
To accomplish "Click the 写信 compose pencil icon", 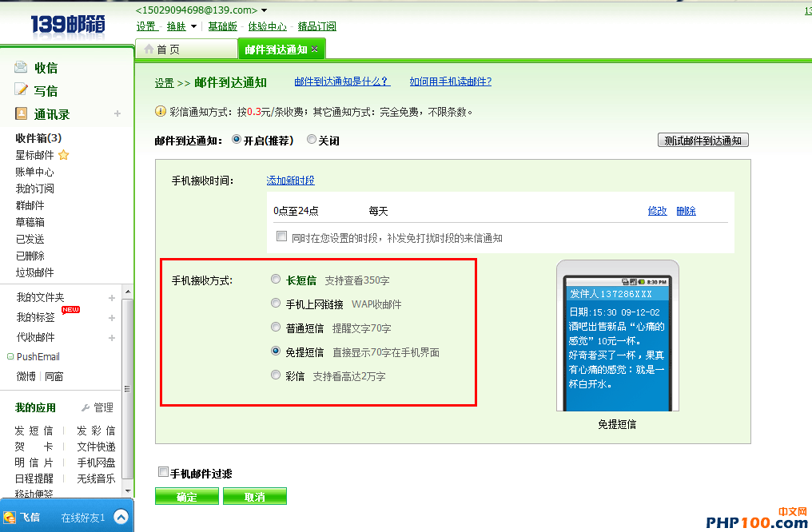I will pyautogui.click(x=21, y=90).
